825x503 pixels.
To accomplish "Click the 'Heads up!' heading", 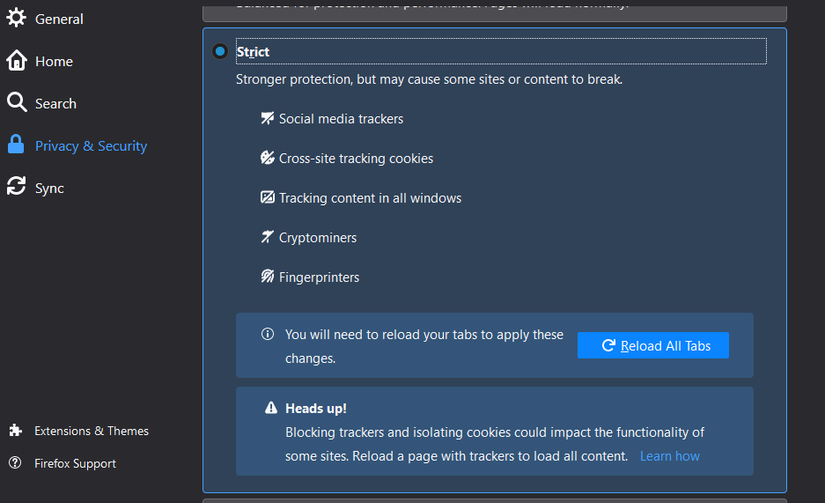I will click(316, 408).
